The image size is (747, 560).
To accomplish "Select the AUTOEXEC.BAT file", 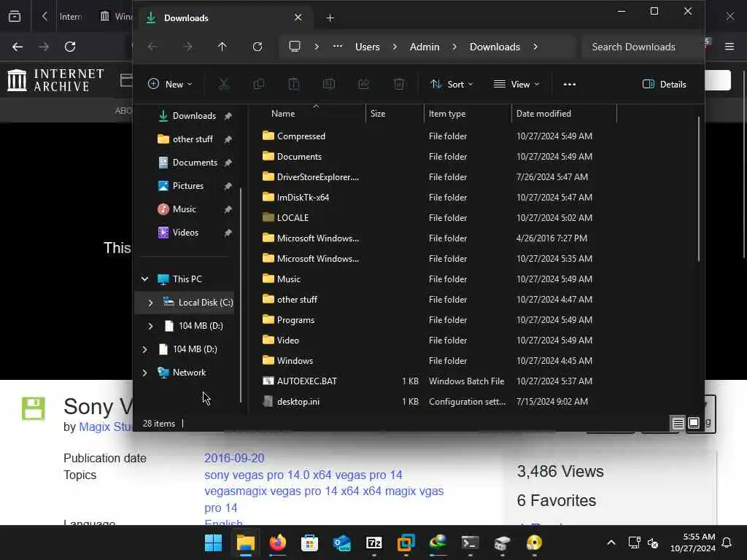I will pyautogui.click(x=307, y=381).
